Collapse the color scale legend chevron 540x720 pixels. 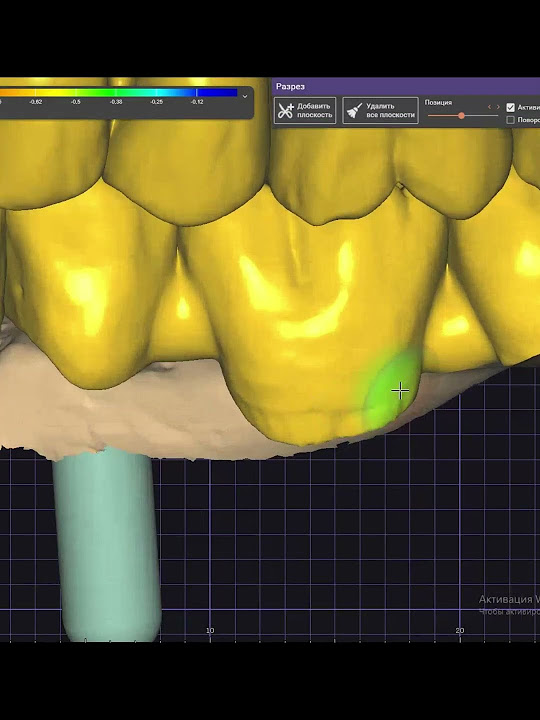tap(245, 96)
